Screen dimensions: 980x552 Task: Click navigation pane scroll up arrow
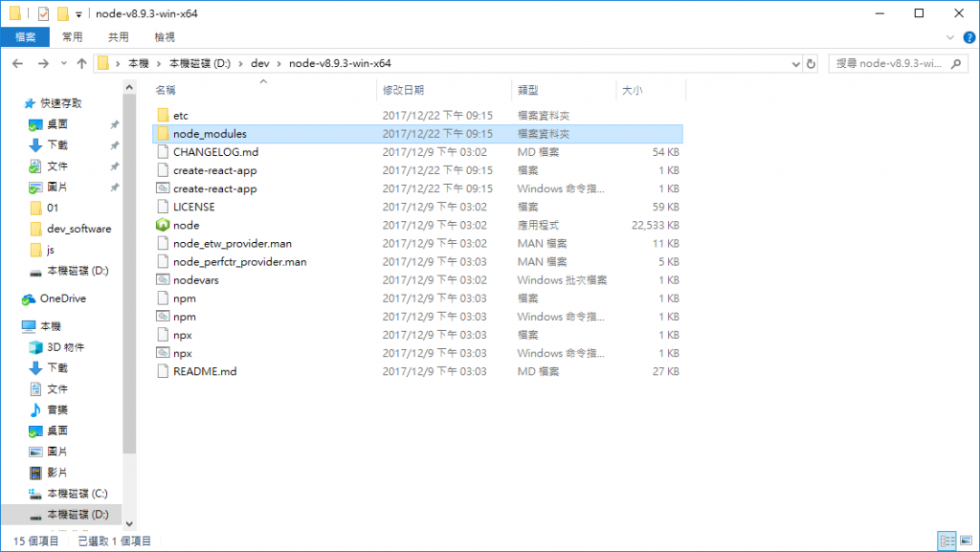pos(129,87)
